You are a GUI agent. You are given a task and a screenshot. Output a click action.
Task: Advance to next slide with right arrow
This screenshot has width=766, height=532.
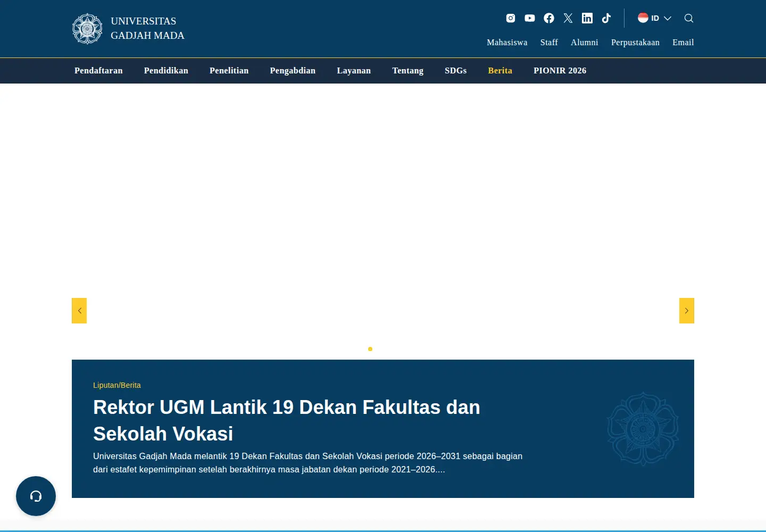click(x=687, y=311)
